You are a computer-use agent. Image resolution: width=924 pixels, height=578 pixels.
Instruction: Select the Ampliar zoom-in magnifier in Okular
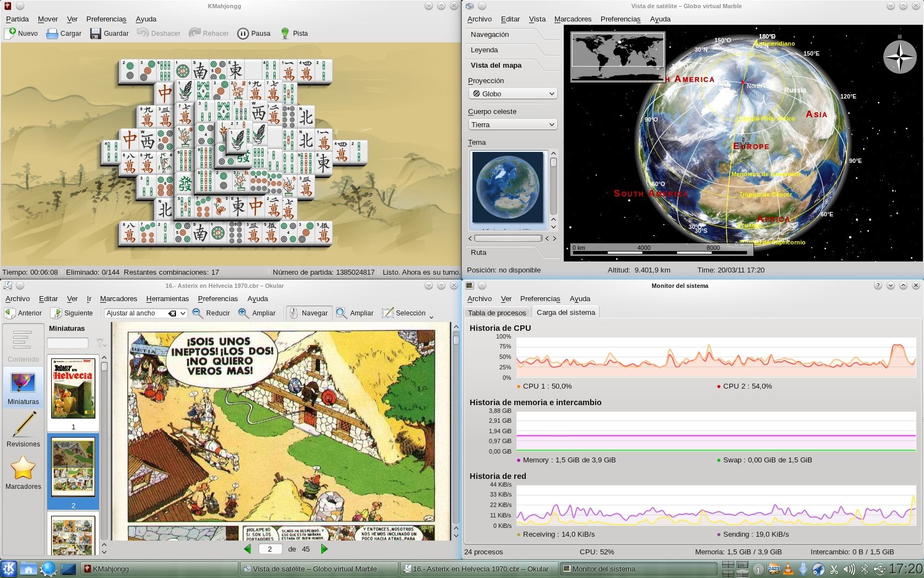(244, 313)
